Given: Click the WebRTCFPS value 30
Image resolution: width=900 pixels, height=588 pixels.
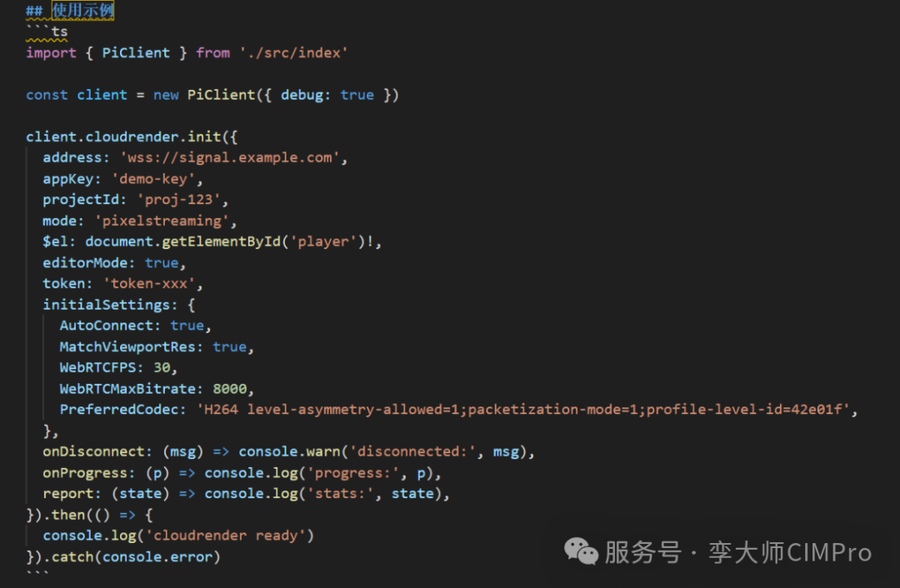Looking at the screenshot, I should click(x=162, y=367).
